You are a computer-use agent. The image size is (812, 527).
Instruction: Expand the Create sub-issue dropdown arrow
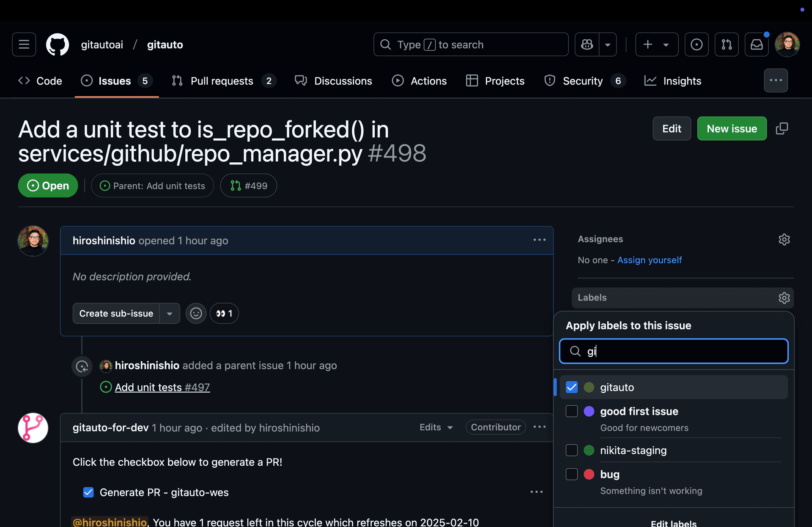(169, 313)
